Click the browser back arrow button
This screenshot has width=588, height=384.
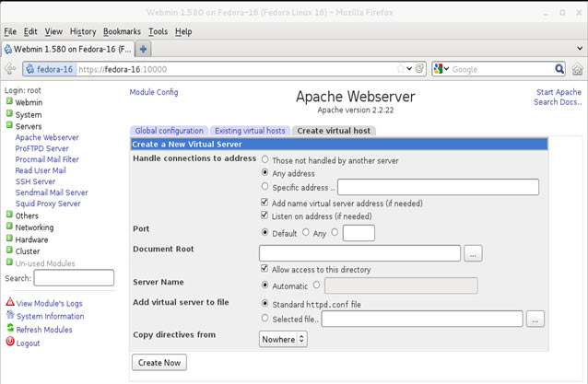(10, 69)
